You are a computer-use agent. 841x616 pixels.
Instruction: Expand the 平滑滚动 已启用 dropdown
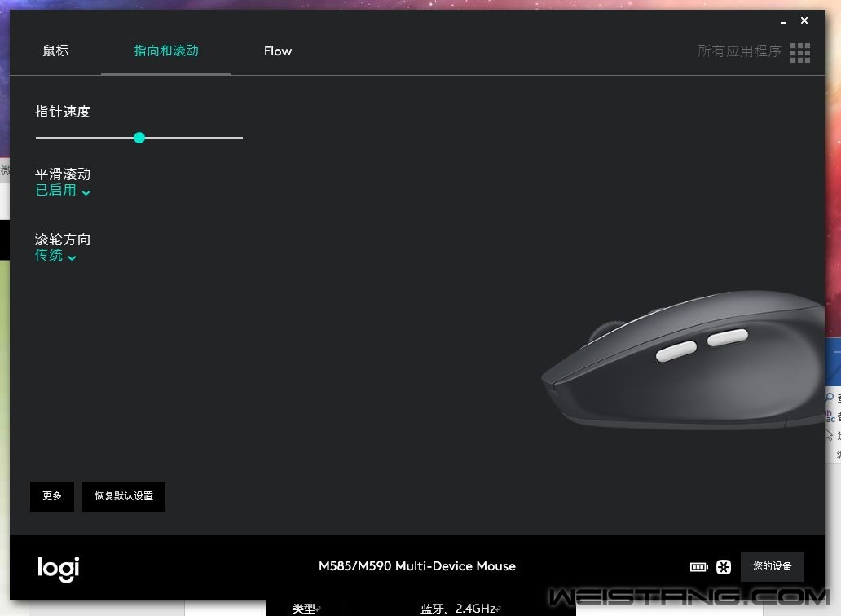tap(63, 191)
